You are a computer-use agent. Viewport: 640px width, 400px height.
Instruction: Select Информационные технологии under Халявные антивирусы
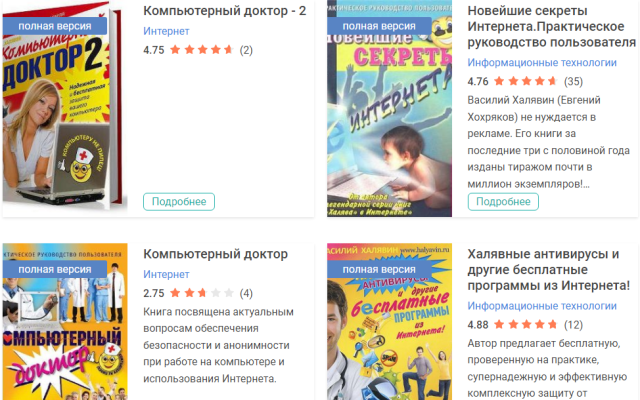542,306
